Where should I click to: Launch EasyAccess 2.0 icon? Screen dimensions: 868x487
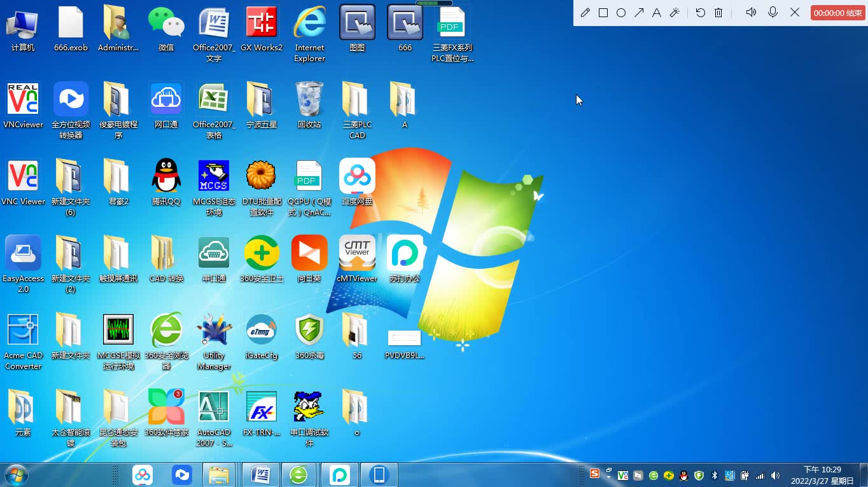23,264
